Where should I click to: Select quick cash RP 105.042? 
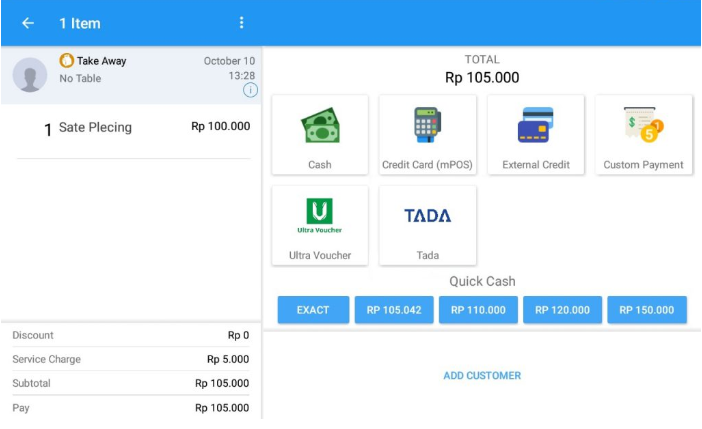click(394, 309)
